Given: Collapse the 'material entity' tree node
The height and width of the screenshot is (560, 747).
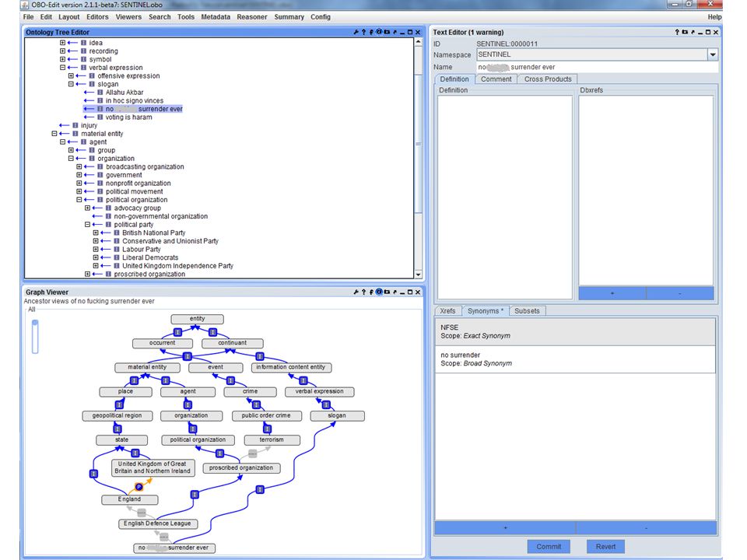Looking at the screenshot, I should 54,133.
